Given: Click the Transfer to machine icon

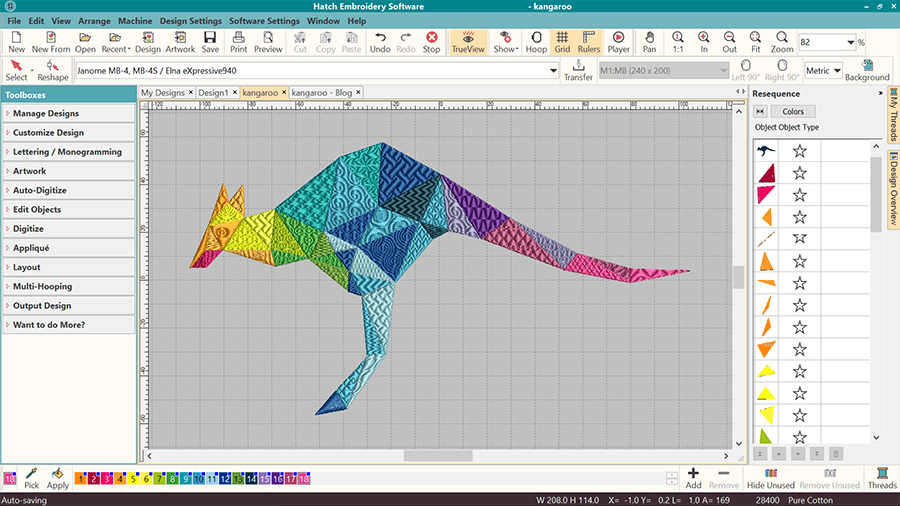Looking at the screenshot, I should point(578,70).
